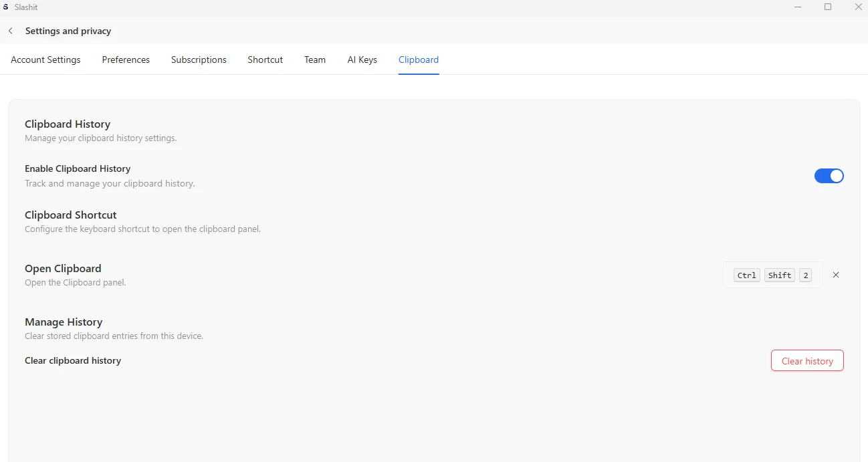The width and height of the screenshot is (868, 462).
Task: Click the Clipboard Shortcut heading
Action: click(x=71, y=215)
